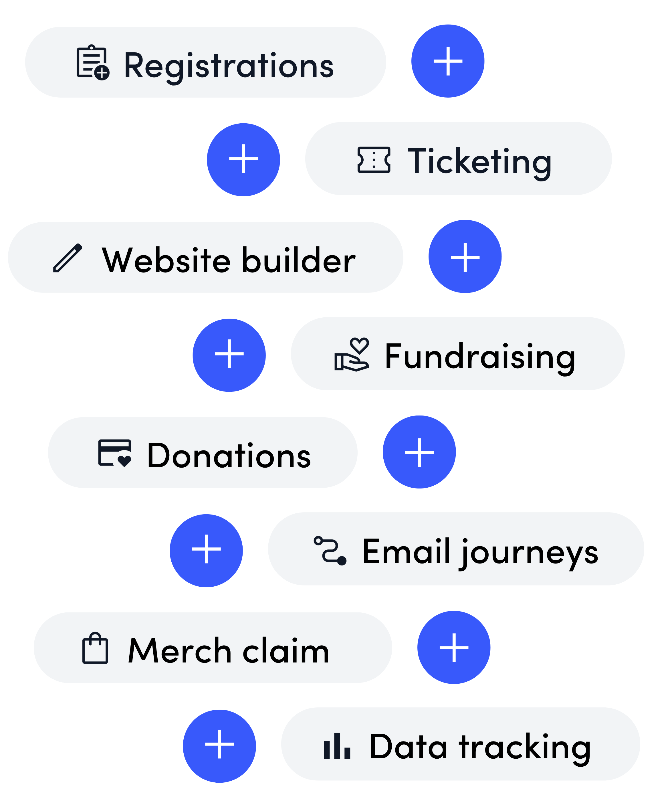The width and height of the screenshot is (672, 805).
Task: Click the Fundraising hand-heart icon
Action: pyautogui.click(x=352, y=354)
